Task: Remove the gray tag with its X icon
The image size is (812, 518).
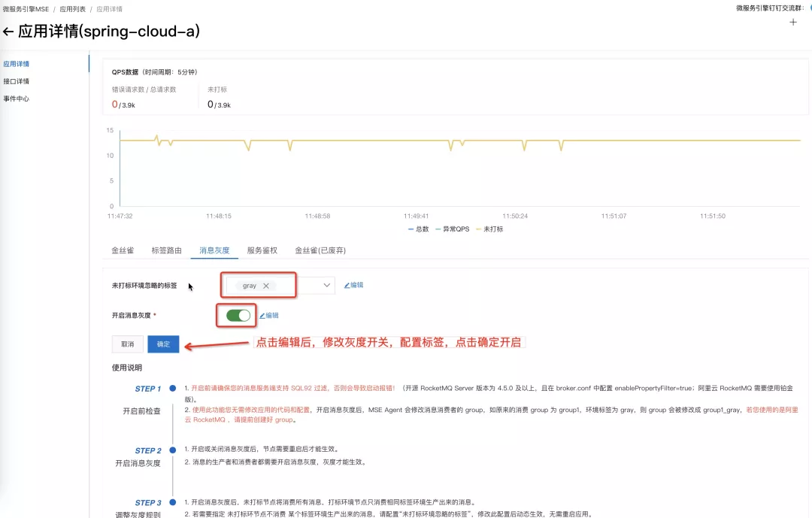Action: (265, 286)
